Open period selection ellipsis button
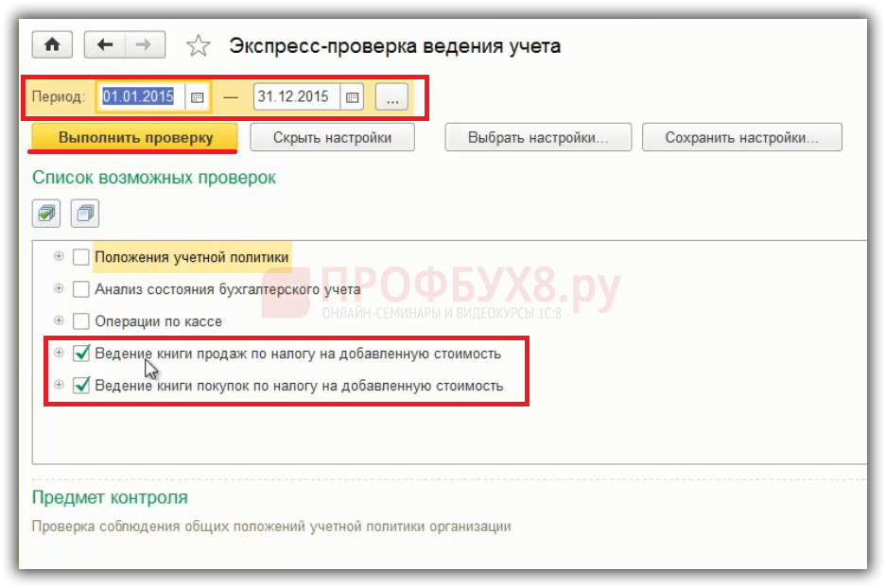Image resolution: width=886 pixels, height=588 pixels. [x=392, y=97]
